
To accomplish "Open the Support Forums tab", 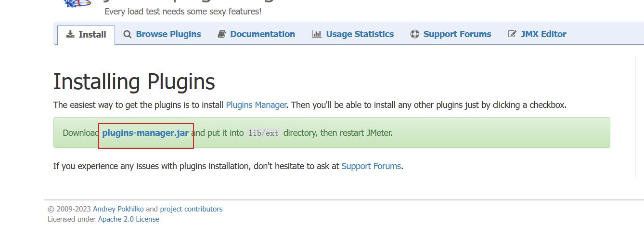I will point(451,34).
